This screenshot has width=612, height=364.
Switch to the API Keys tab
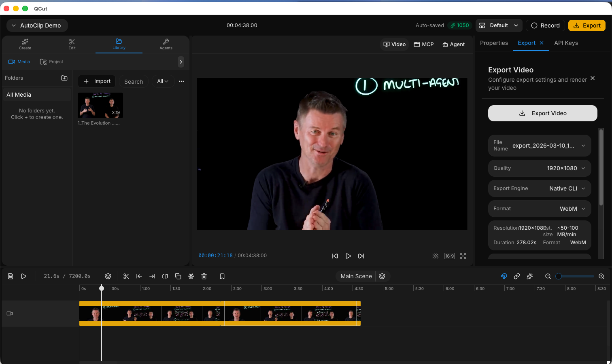566,43
